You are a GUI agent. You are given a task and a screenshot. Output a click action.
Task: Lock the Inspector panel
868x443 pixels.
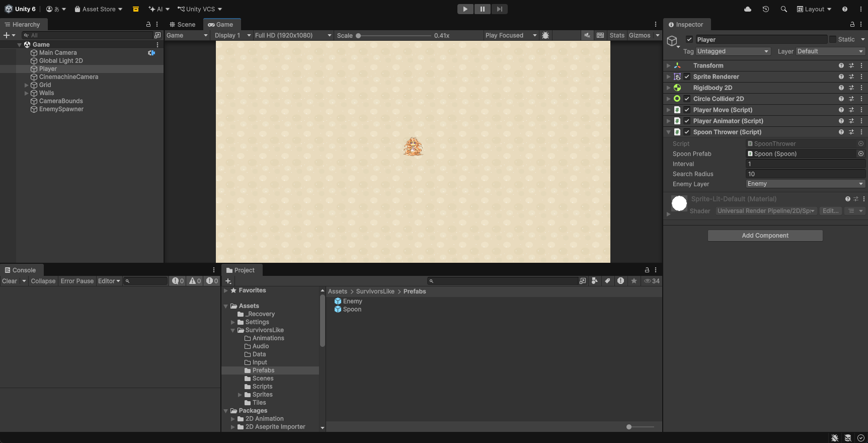point(852,24)
